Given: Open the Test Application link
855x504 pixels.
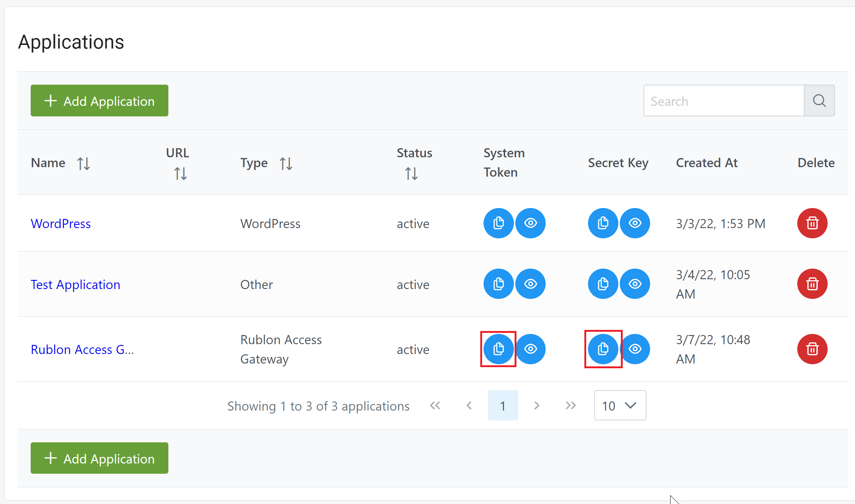Looking at the screenshot, I should (75, 284).
